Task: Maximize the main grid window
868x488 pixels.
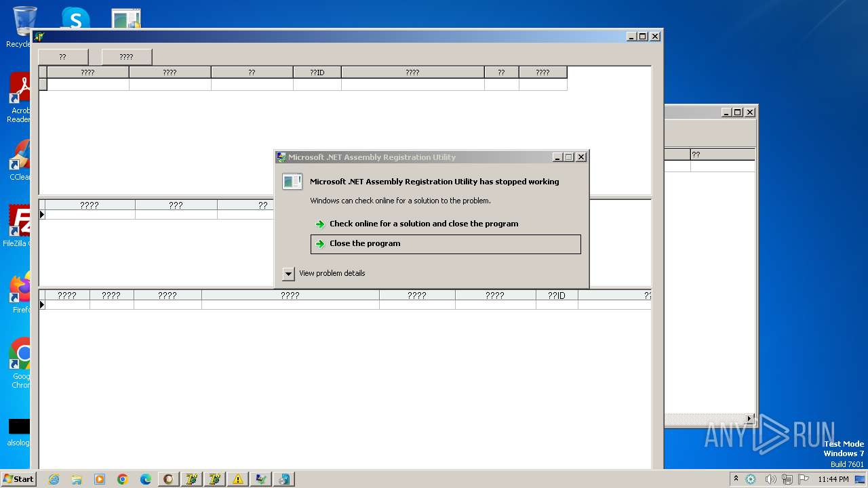Action: (x=643, y=37)
